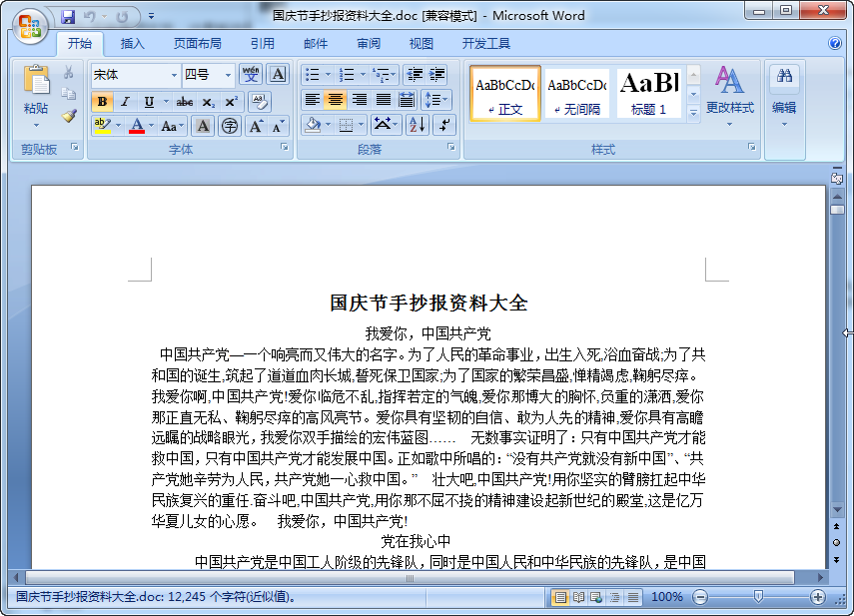Toggle superscript formatting
The image size is (854, 616).
coord(231,101)
